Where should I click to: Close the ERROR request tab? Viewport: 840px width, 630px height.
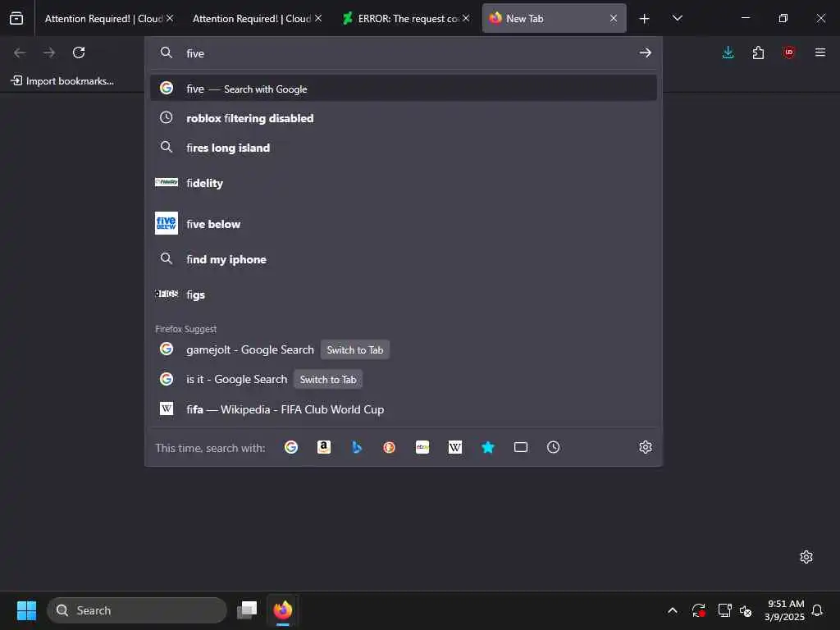[466, 19]
